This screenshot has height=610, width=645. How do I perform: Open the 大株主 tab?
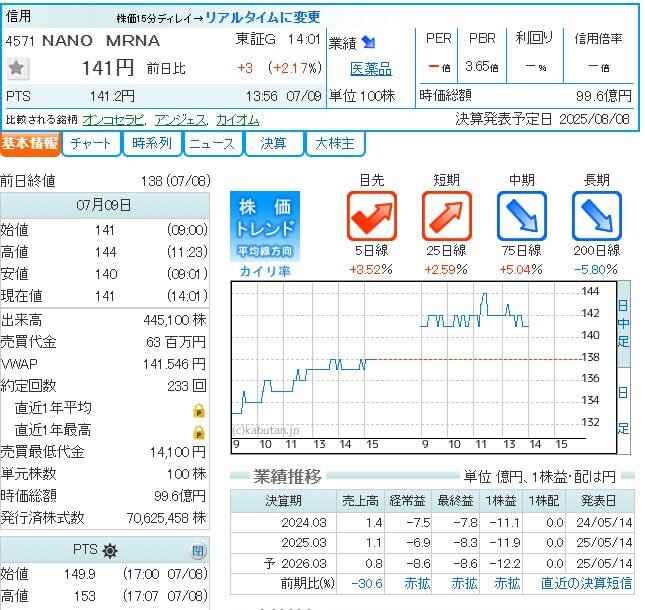tap(334, 144)
